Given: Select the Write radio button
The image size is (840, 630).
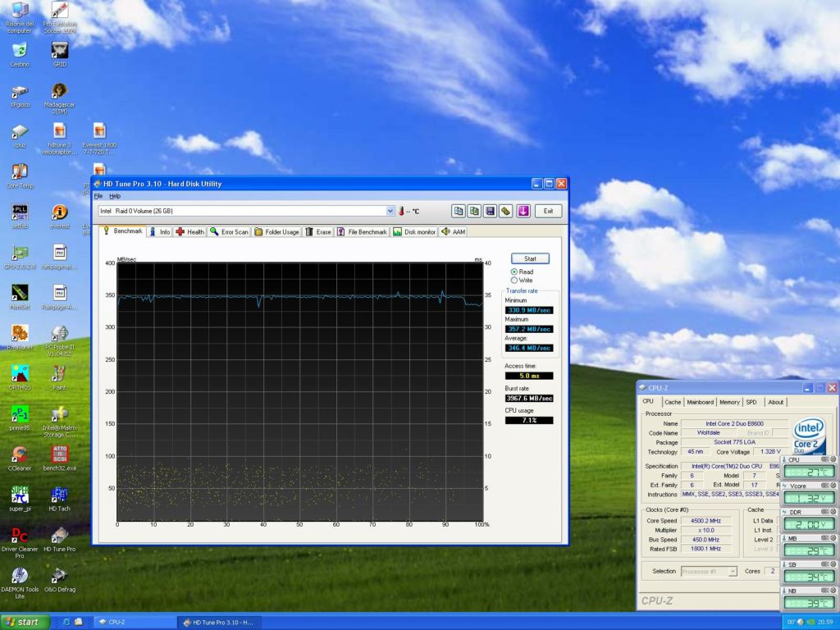Looking at the screenshot, I should [x=514, y=281].
